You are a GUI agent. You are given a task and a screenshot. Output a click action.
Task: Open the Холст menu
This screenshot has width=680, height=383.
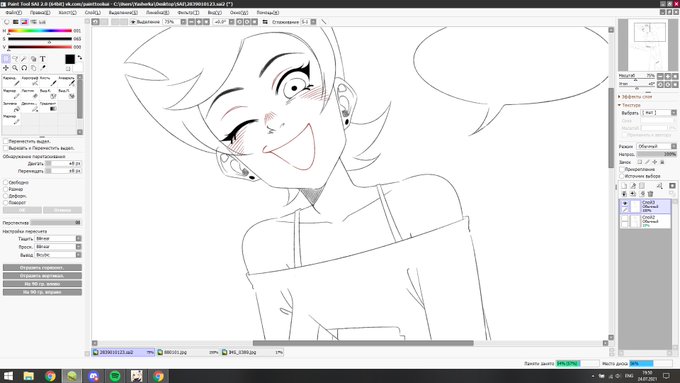[67, 13]
